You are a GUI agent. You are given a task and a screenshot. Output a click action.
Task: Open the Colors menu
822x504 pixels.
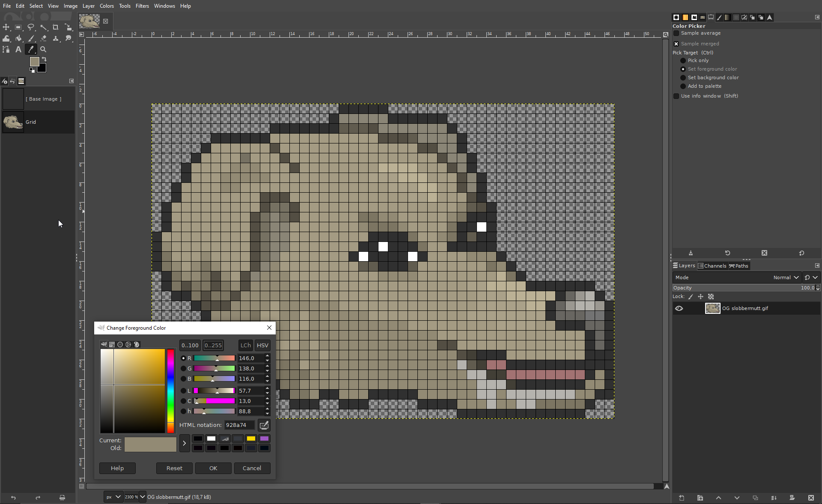[x=107, y=6]
